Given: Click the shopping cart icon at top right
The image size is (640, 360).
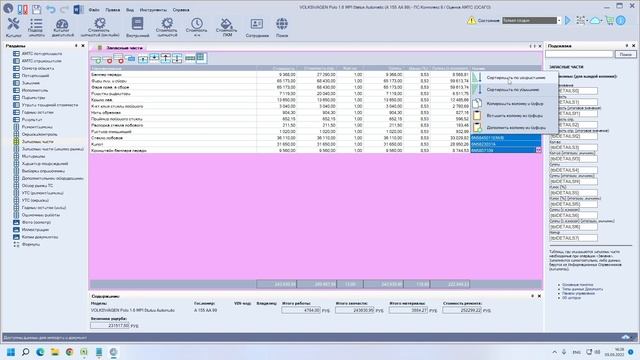Looking at the screenshot, I should click(609, 20).
